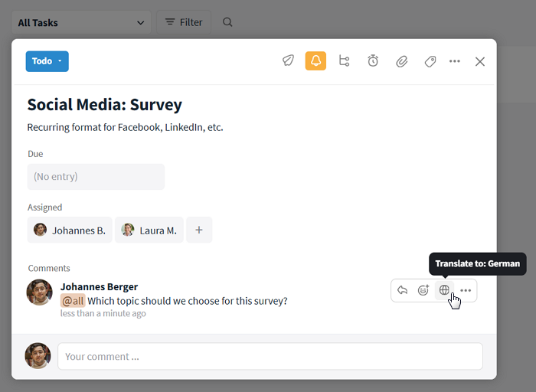Open task more options ellipsis

pyautogui.click(x=455, y=61)
